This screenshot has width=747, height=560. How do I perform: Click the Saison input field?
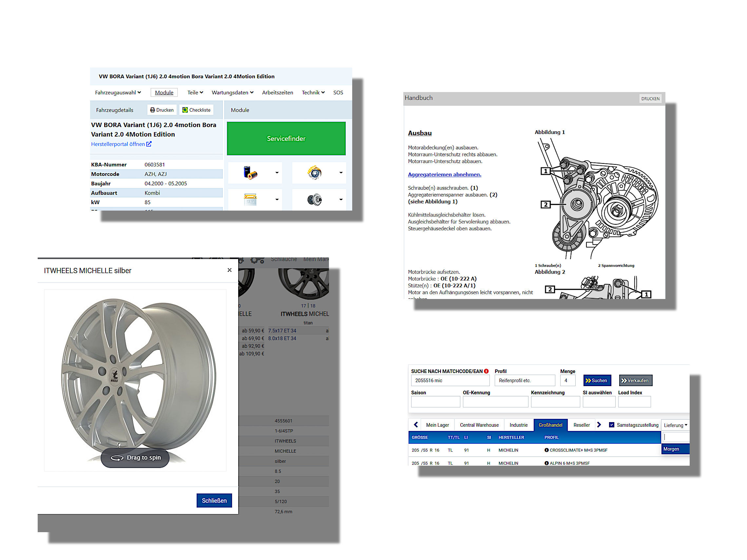[x=435, y=402]
